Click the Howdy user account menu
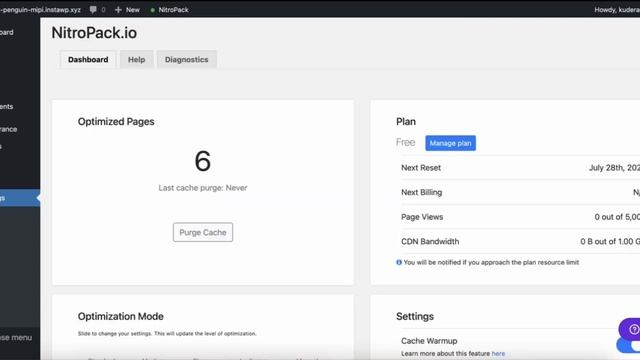 (617, 9)
